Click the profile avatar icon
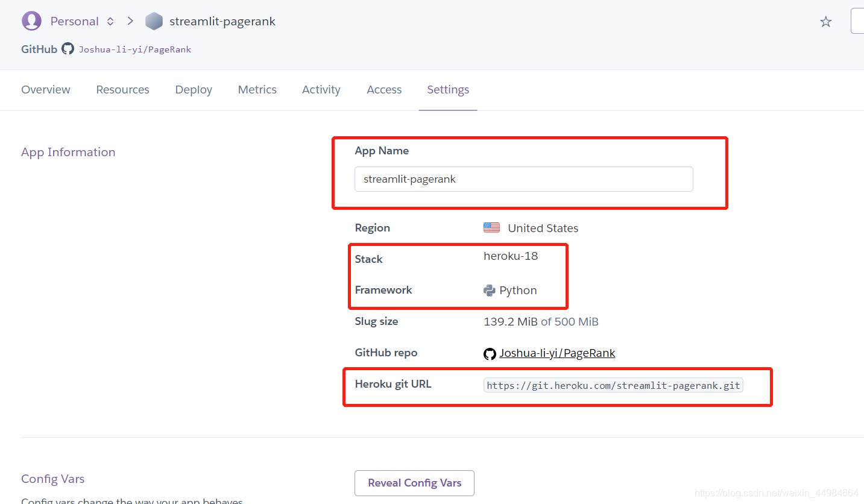This screenshot has height=504, width=864. 31,20
